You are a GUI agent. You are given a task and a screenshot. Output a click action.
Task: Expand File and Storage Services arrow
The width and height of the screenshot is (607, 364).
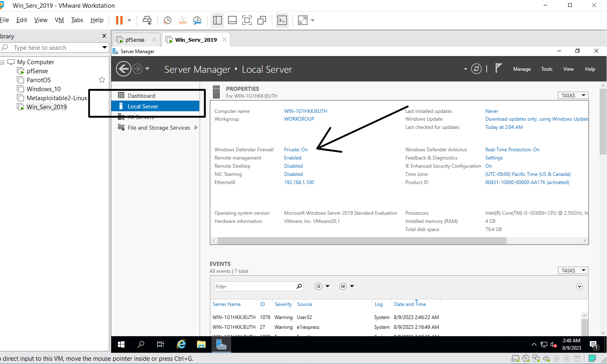[196, 128]
